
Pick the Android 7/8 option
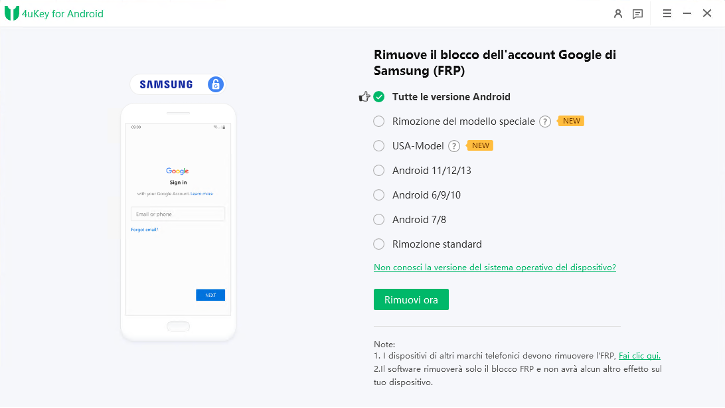click(x=379, y=219)
